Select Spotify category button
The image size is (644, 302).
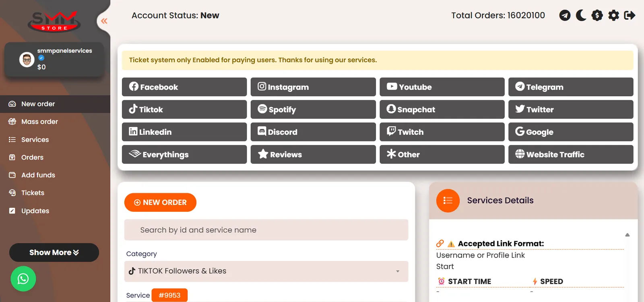[313, 110]
